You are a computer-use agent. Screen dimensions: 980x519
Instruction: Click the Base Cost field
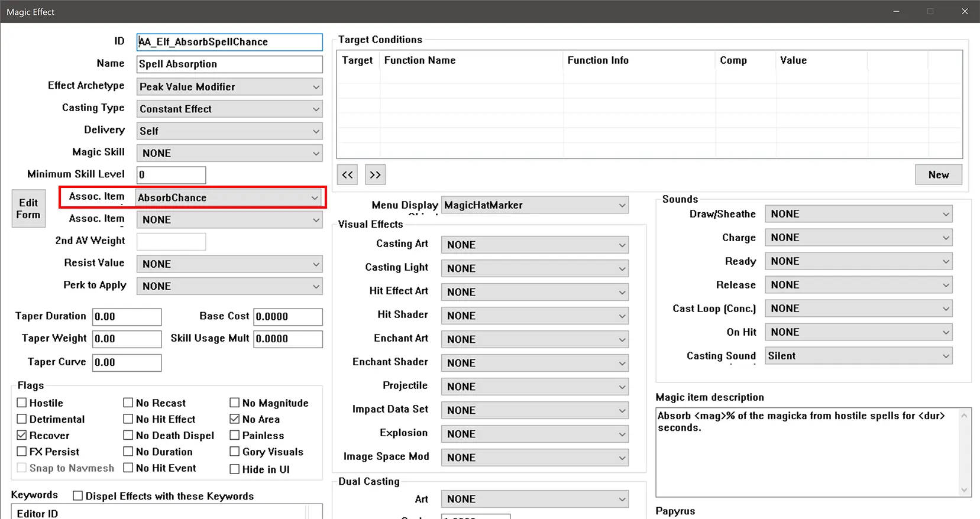click(288, 317)
